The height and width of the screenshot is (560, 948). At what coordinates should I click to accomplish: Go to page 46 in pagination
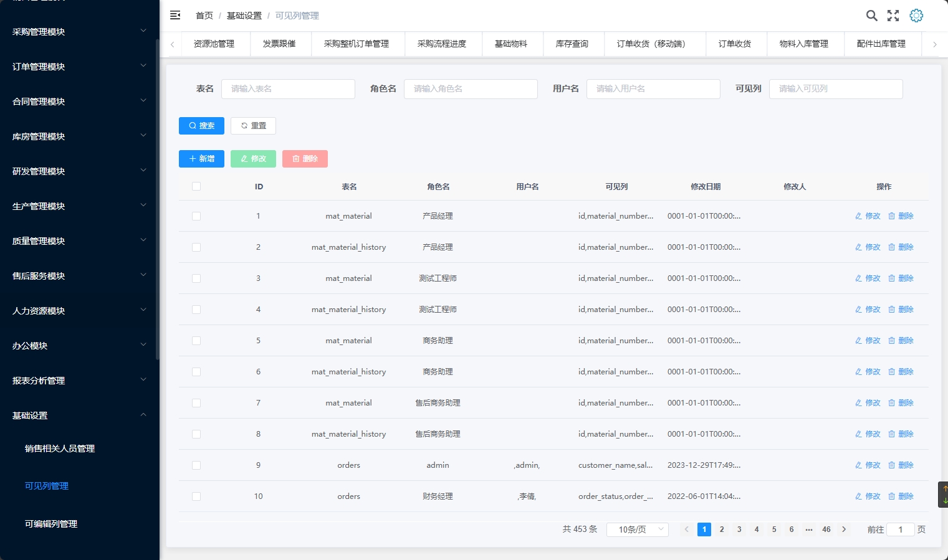pos(826,529)
